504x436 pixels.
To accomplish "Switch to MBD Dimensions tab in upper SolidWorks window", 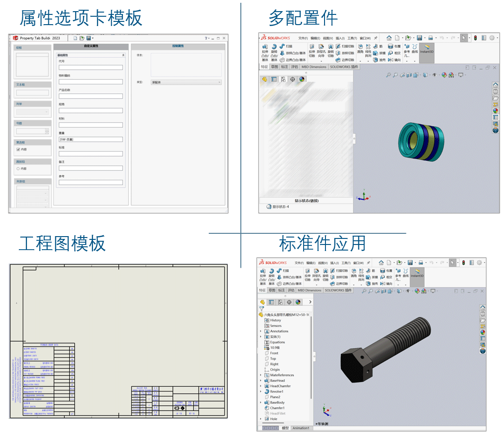I will (314, 67).
